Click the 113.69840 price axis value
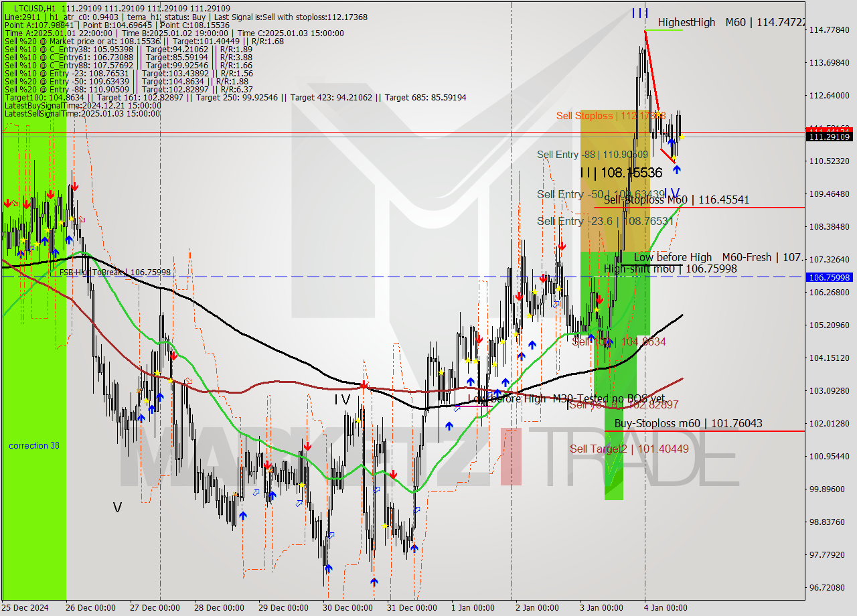 [x=830, y=63]
